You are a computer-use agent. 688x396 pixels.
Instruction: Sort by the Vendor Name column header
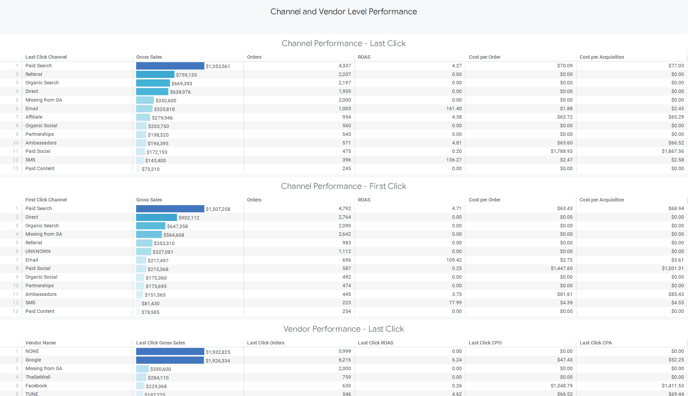click(40, 343)
